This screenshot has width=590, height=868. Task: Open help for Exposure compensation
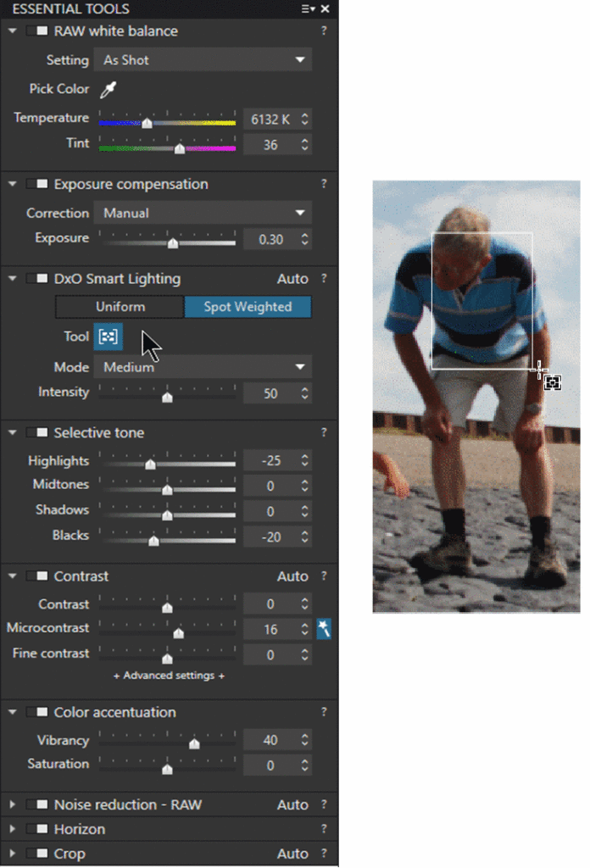tap(324, 184)
